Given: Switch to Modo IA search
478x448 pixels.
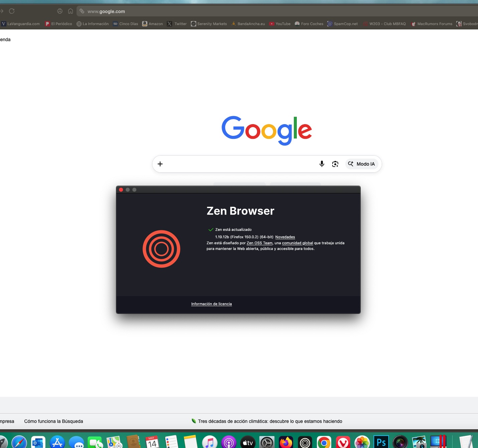Looking at the screenshot, I should click(x=361, y=164).
